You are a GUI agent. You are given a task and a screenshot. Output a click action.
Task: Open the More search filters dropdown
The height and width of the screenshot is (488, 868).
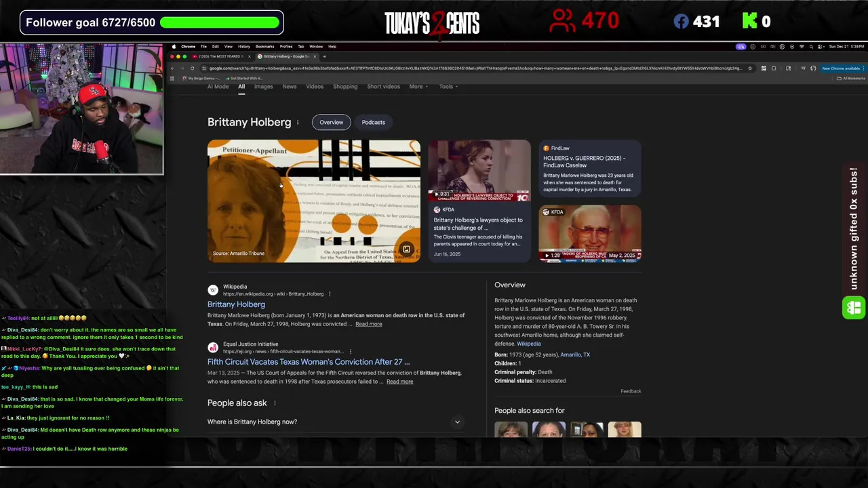coord(418,87)
